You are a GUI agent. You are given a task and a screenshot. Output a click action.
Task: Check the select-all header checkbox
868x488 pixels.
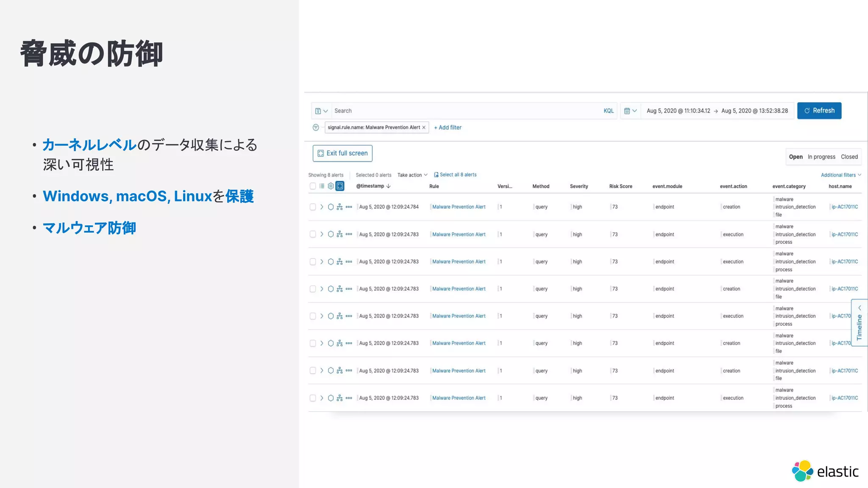coord(313,186)
